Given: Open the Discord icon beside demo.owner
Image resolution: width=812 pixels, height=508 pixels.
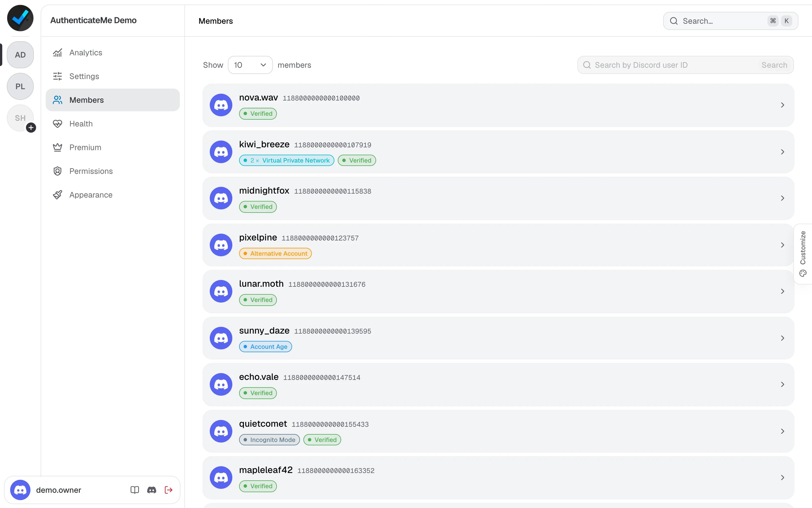Looking at the screenshot, I should click(152, 490).
